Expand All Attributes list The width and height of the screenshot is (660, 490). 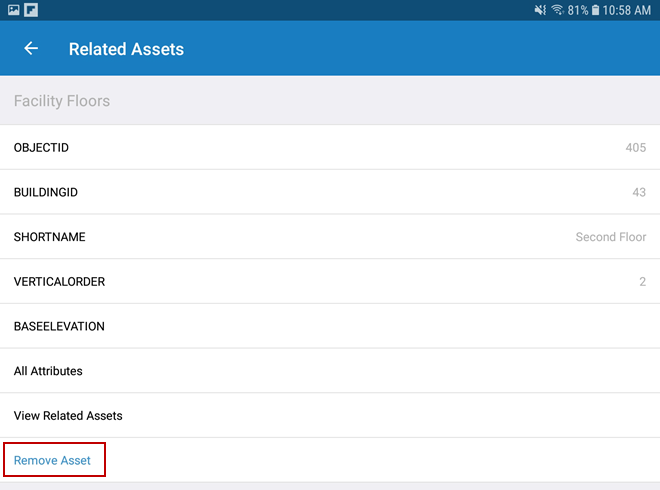pyautogui.click(x=48, y=371)
